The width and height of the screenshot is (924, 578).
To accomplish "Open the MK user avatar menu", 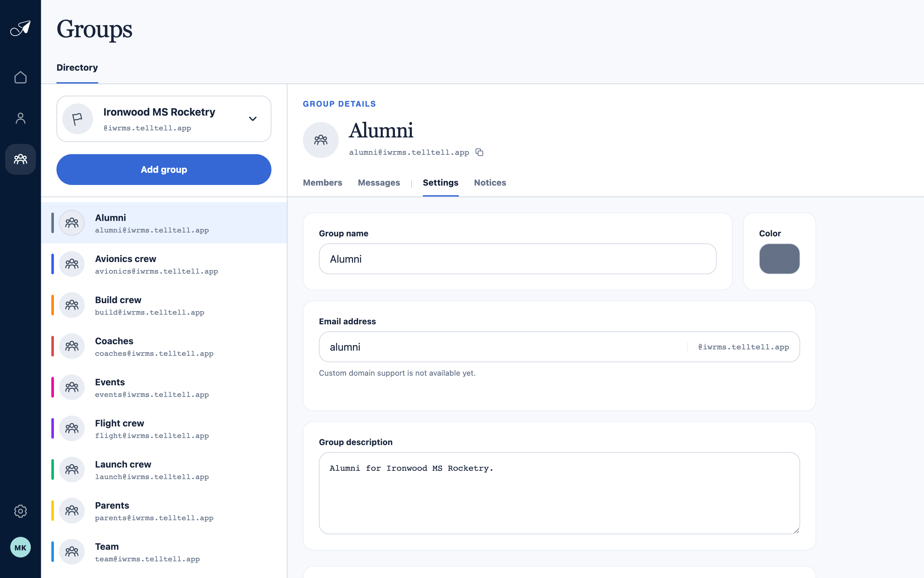I will coord(20,547).
